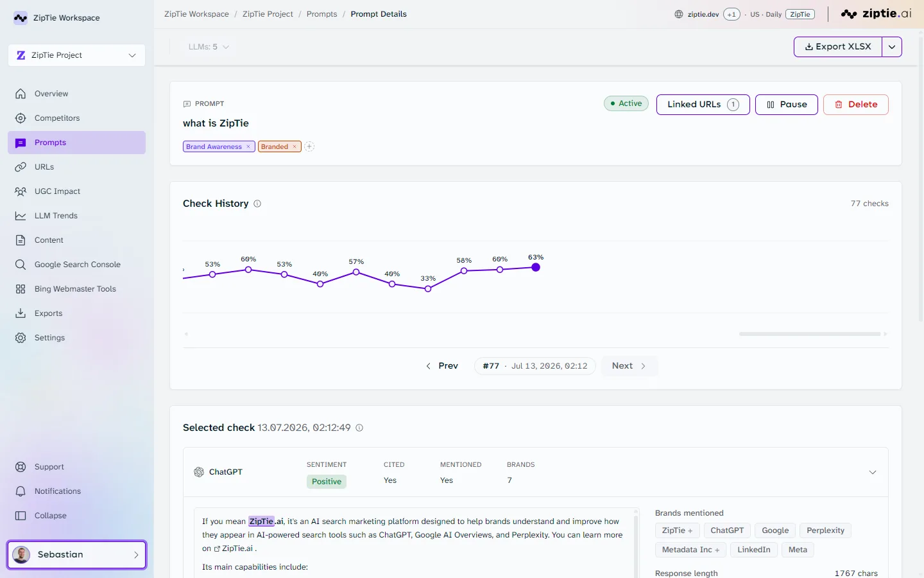Select the 57% chart data point

(x=356, y=272)
